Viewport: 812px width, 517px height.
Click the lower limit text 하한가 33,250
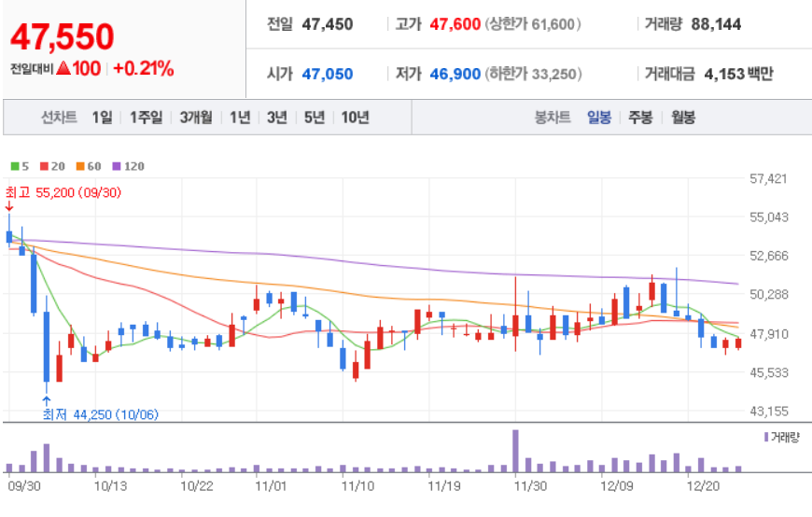tap(533, 74)
